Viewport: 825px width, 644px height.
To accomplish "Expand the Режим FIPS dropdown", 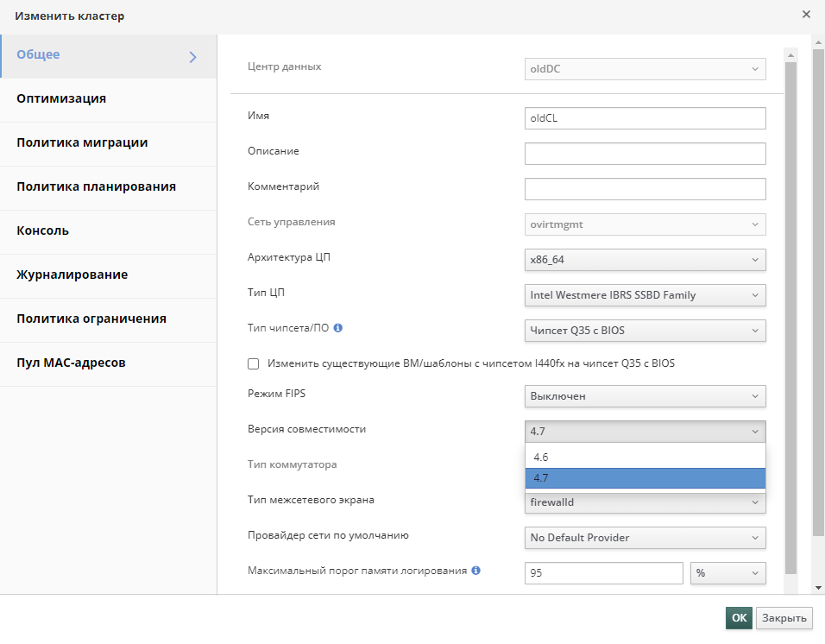I will pyautogui.click(x=645, y=396).
